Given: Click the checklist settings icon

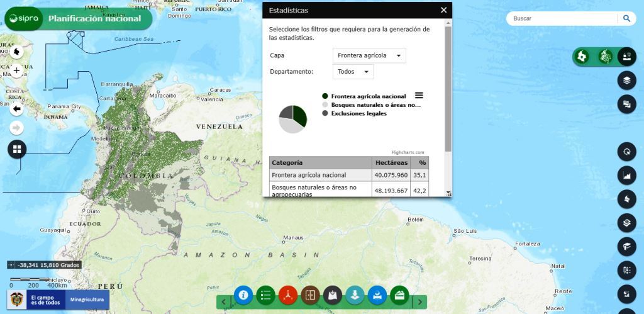Looking at the screenshot, I should (x=627, y=271).
